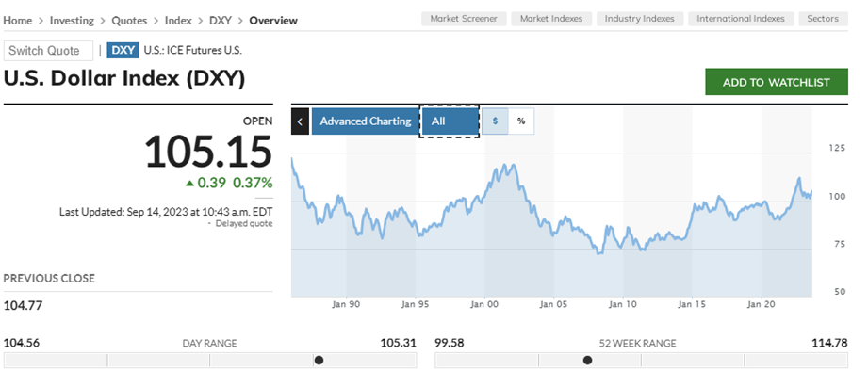Navigate to Investing breadcrumb link
This screenshot has height=371, width=868.
72,21
